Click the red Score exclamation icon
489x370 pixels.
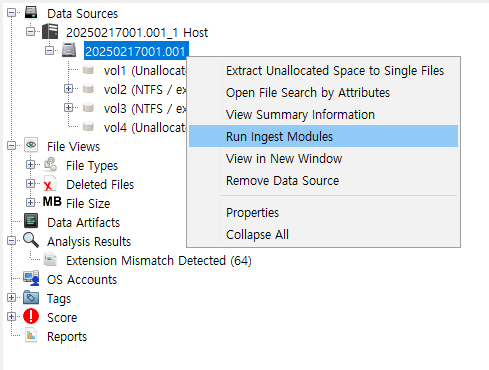[x=31, y=316]
